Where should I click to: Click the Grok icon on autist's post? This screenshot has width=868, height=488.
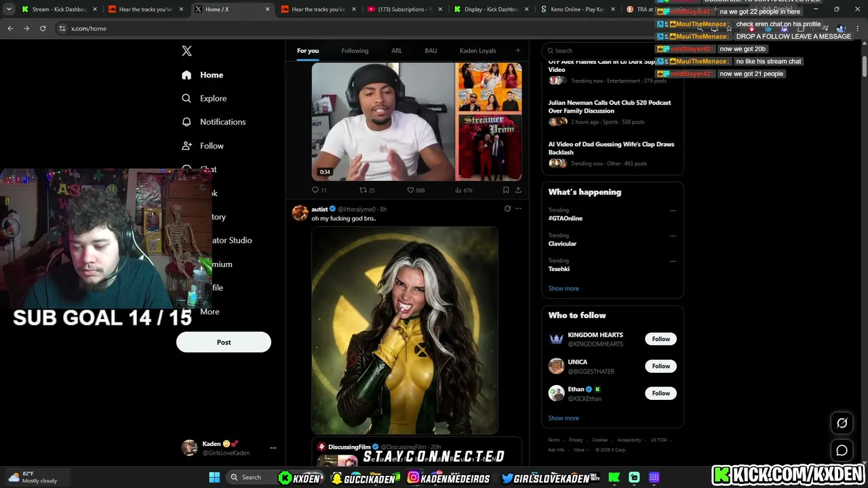507,209
